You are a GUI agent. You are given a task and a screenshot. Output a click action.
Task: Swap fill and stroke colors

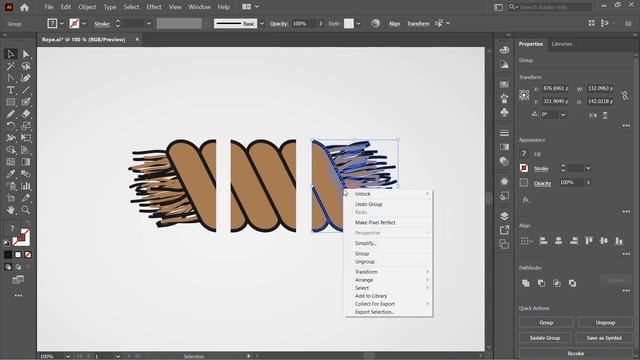click(x=28, y=223)
